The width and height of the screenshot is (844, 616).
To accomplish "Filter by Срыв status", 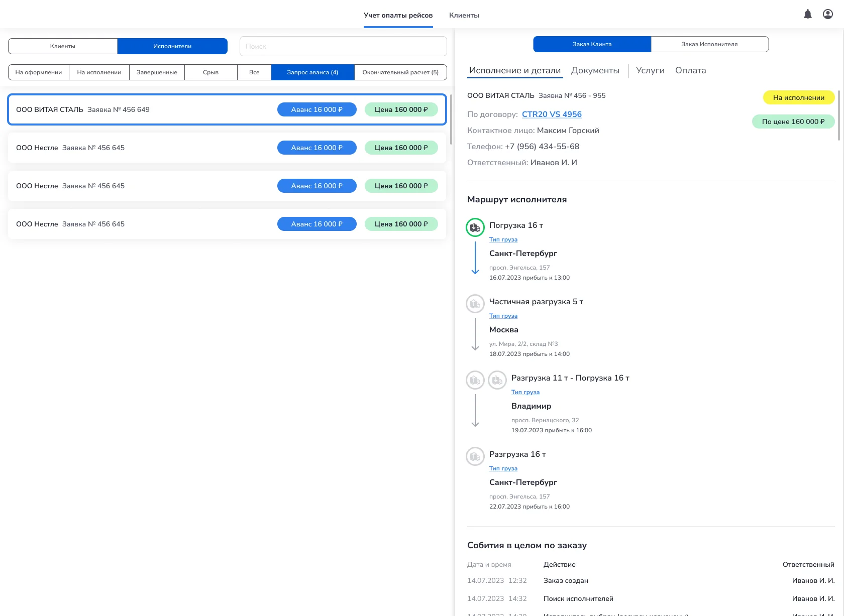I will pos(211,72).
